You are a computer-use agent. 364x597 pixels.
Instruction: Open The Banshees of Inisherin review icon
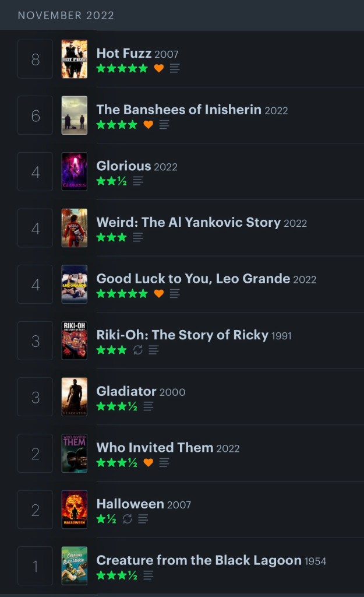[x=164, y=125]
